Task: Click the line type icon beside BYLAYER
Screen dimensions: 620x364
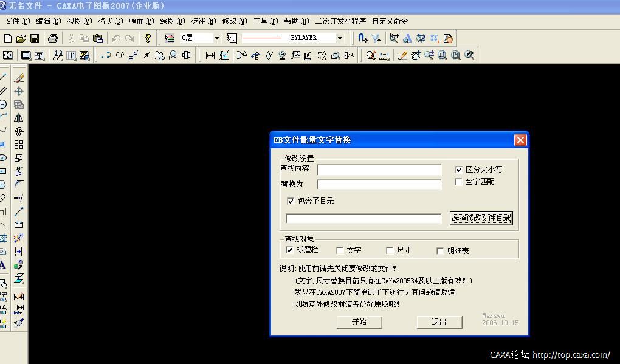Action: pyautogui.click(x=232, y=38)
